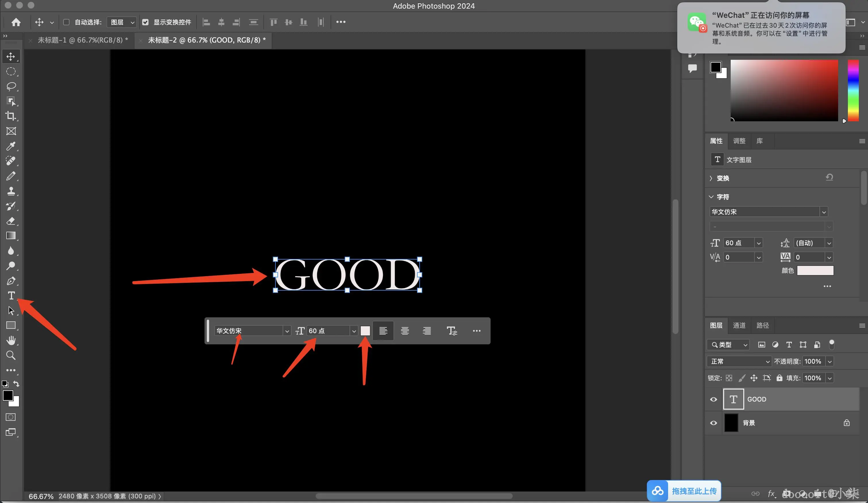Select the Eraser tool
868x503 pixels.
[x=11, y=221]
